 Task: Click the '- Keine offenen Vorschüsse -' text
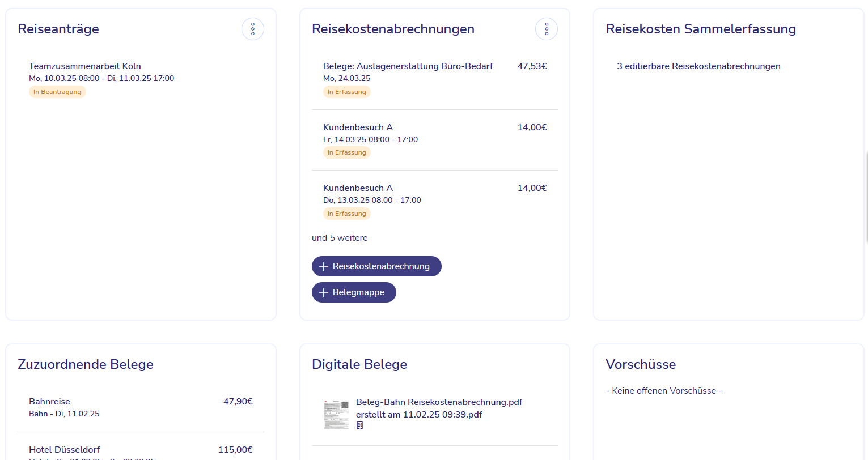664,391
